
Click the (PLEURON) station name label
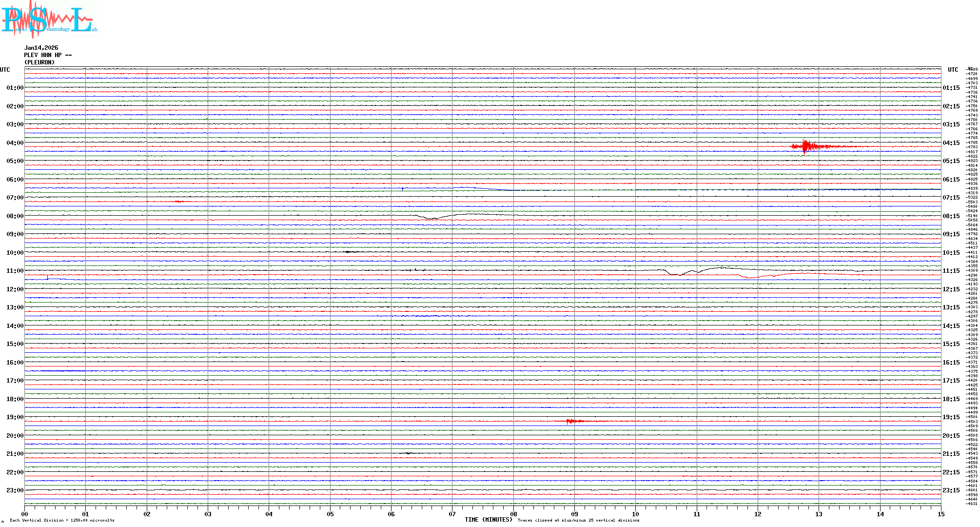point(39,62)
